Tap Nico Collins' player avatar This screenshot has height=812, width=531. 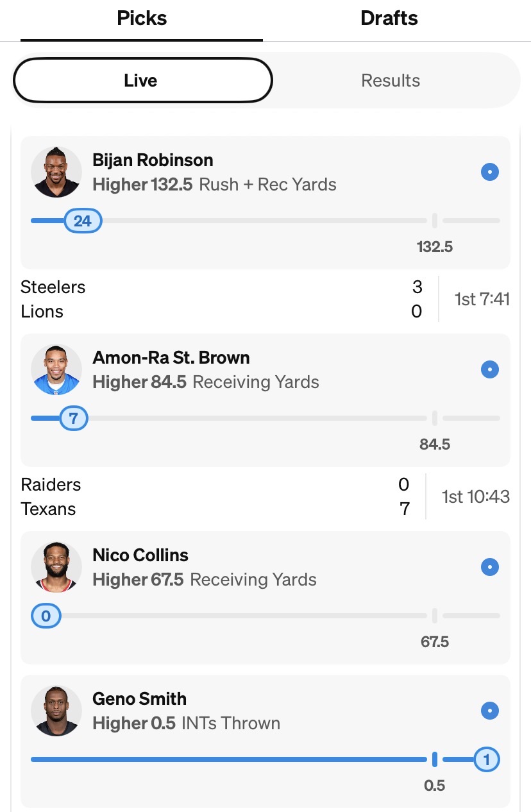[56, 567]
